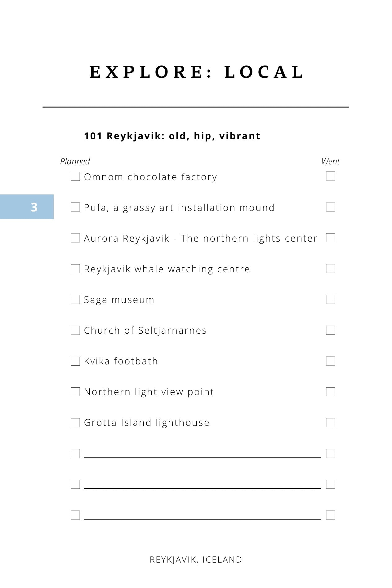392x588 pixels.
Task: Check Went box for Grotta Island lighthouse
Action: point(331,422)
